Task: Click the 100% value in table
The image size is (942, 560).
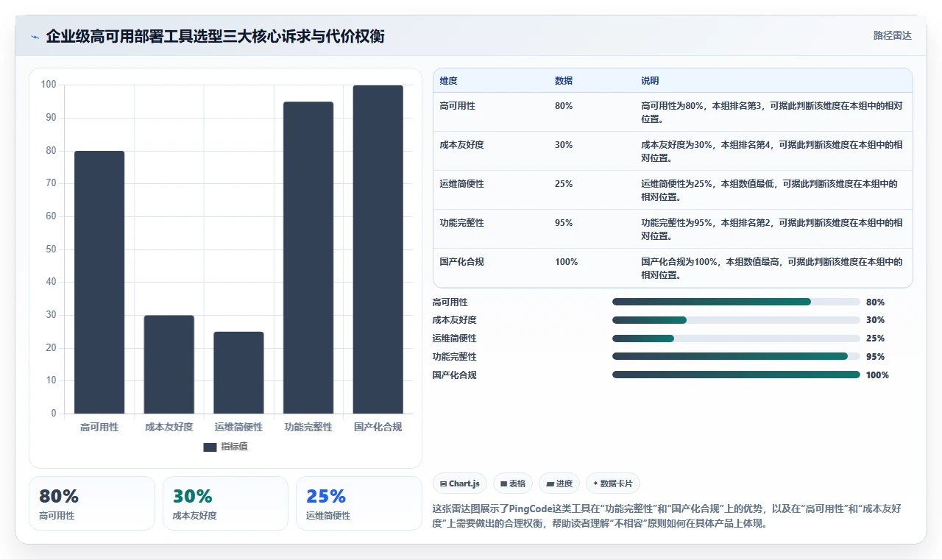Action: click(x=566, y=262)
